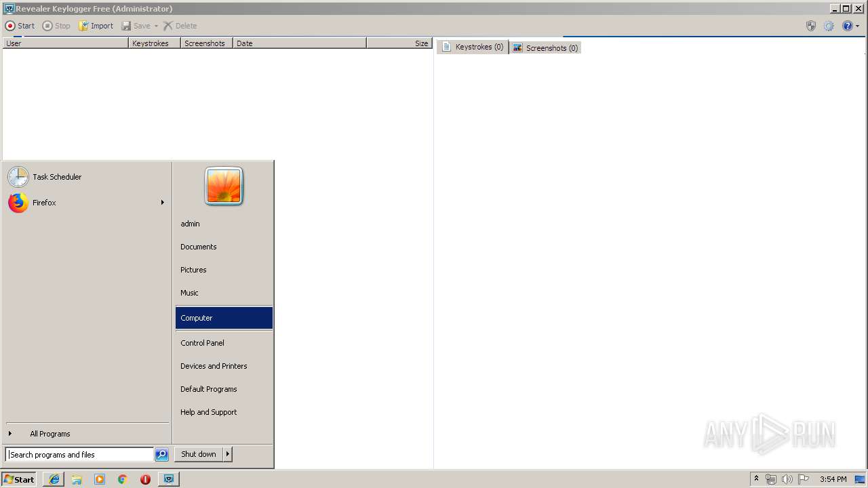Open Music from Start menu
The width and height of the screenshot is (868, 488).
(x=224, y=293)
